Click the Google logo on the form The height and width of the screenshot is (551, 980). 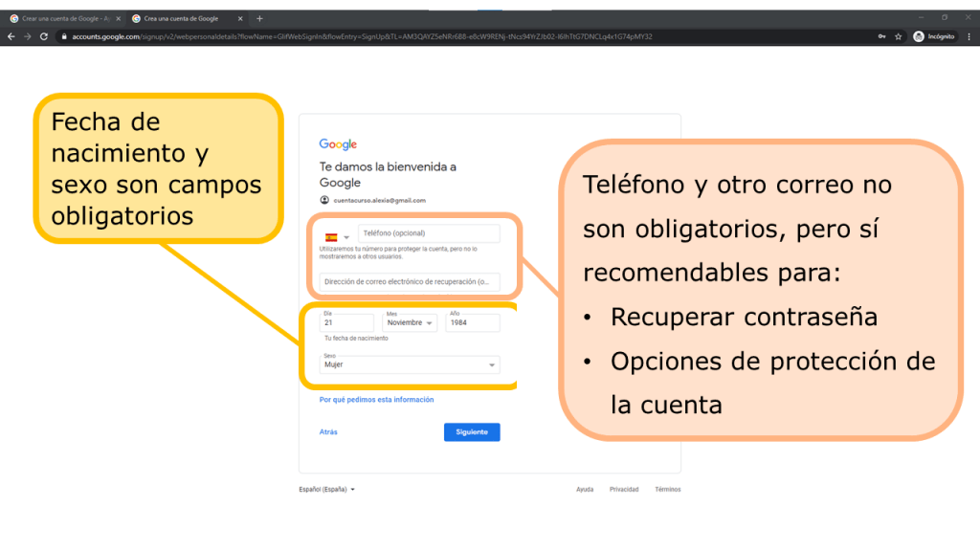[338, 144]
